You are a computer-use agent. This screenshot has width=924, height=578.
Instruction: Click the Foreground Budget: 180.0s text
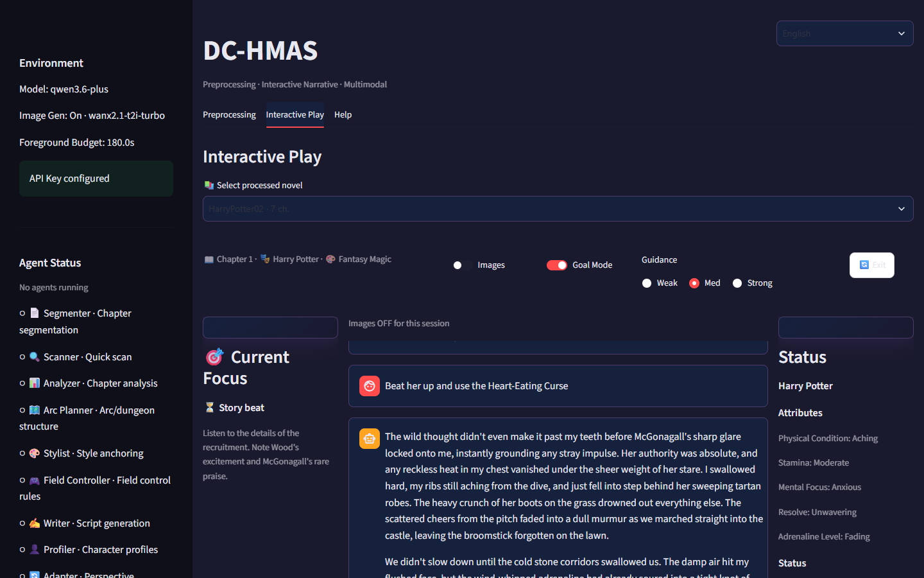pyautogui.click(x=77, y=143)
